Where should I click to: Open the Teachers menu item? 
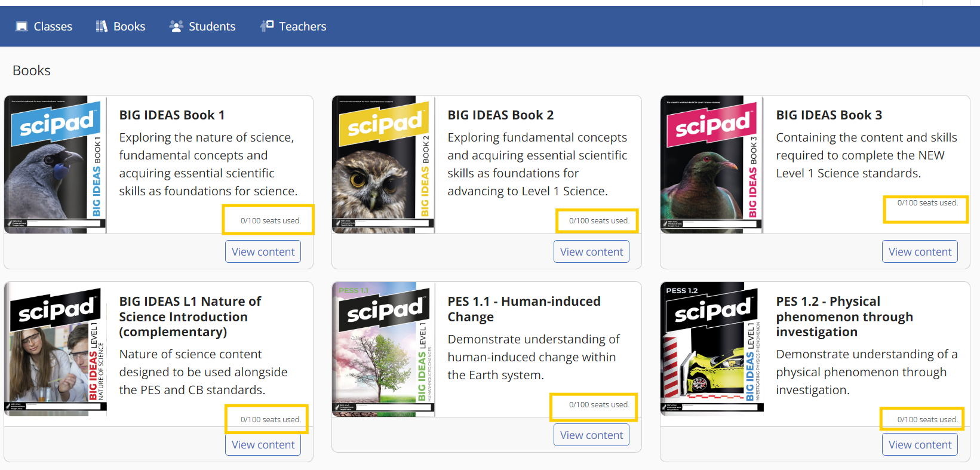pos(293,26)
